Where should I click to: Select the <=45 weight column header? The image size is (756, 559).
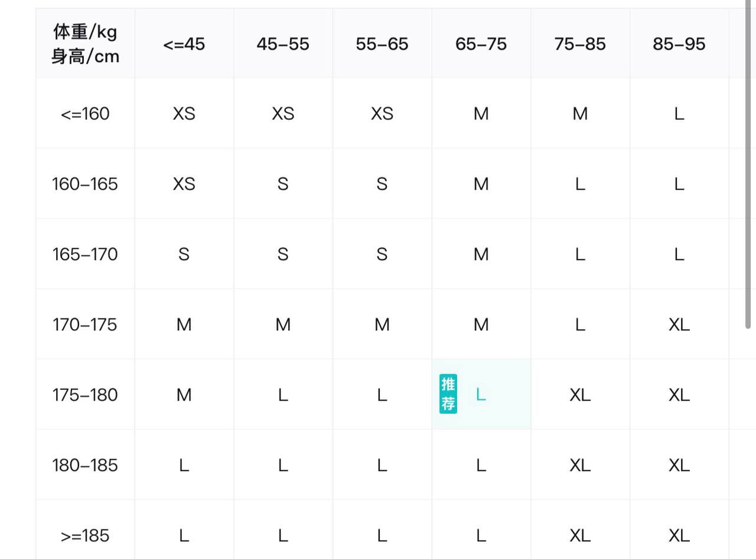(184, 44)
